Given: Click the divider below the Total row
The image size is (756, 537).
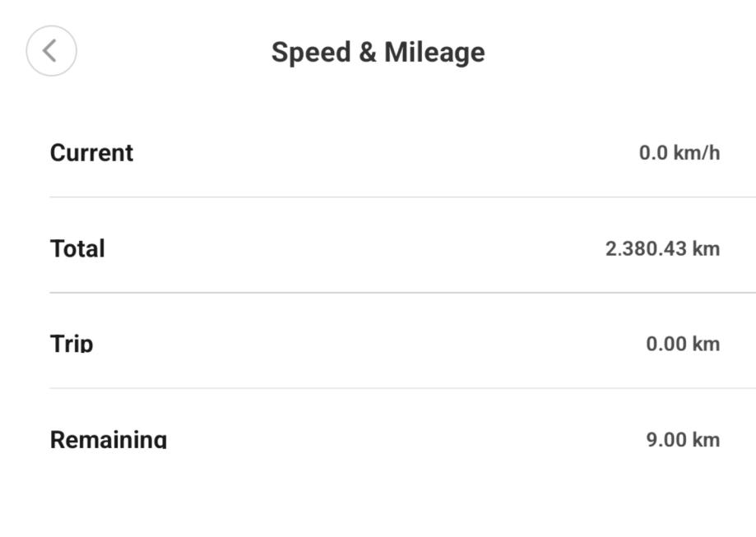Looking at the screenshot, I should point(402,293).
